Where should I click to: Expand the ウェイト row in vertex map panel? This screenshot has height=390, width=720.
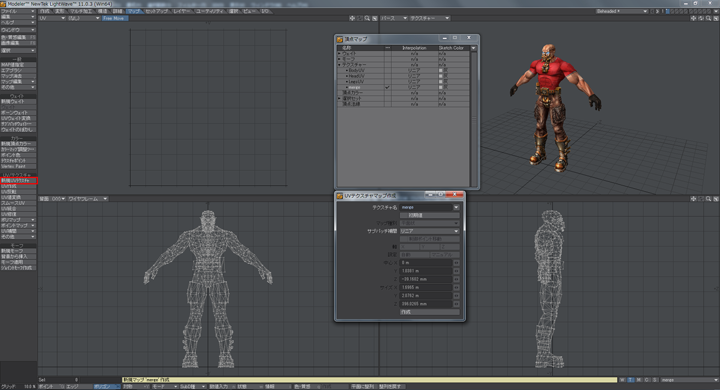pos(339,54)
